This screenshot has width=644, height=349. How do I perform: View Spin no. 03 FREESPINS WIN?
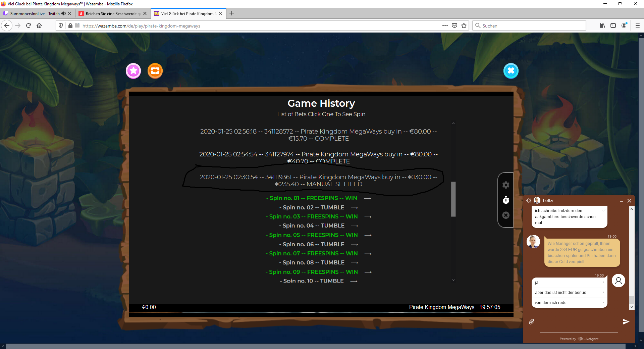(x=318, y=216)
